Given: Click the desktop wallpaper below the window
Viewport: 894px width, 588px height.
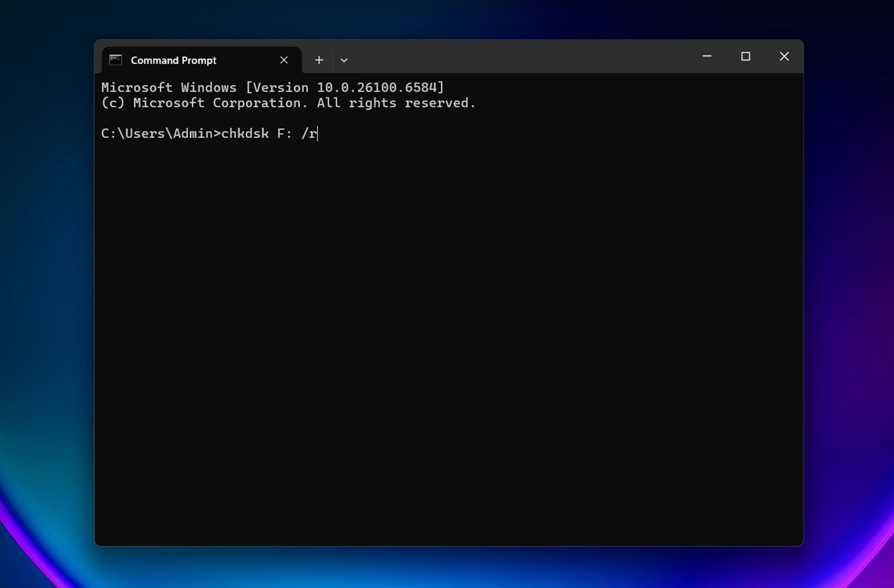Looking at the screenshot, I should 449,566.
